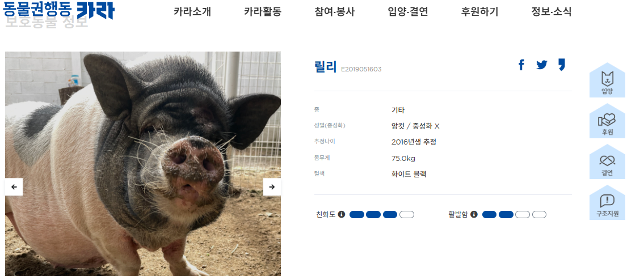This screenshot has width=644, height=276.
Task: Click Lily's pig photo
Action: point(143,164)
